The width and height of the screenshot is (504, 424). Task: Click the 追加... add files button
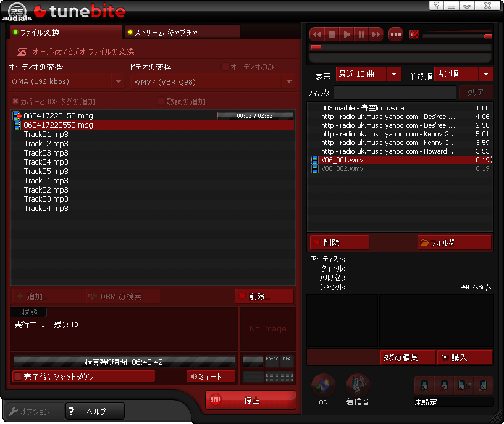click(49, 296)
